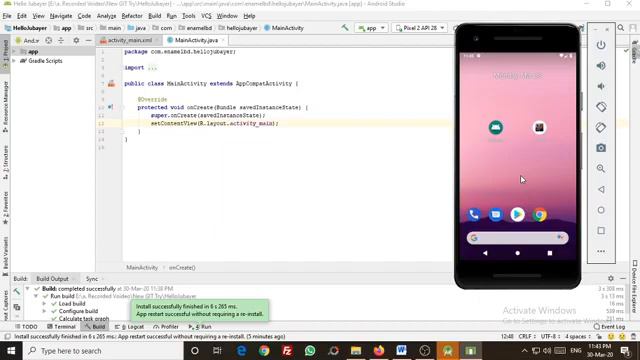Click the MainActivity breadcrumb in navigation bar
The height and width of the screenshot is (360, 640).
284,28
